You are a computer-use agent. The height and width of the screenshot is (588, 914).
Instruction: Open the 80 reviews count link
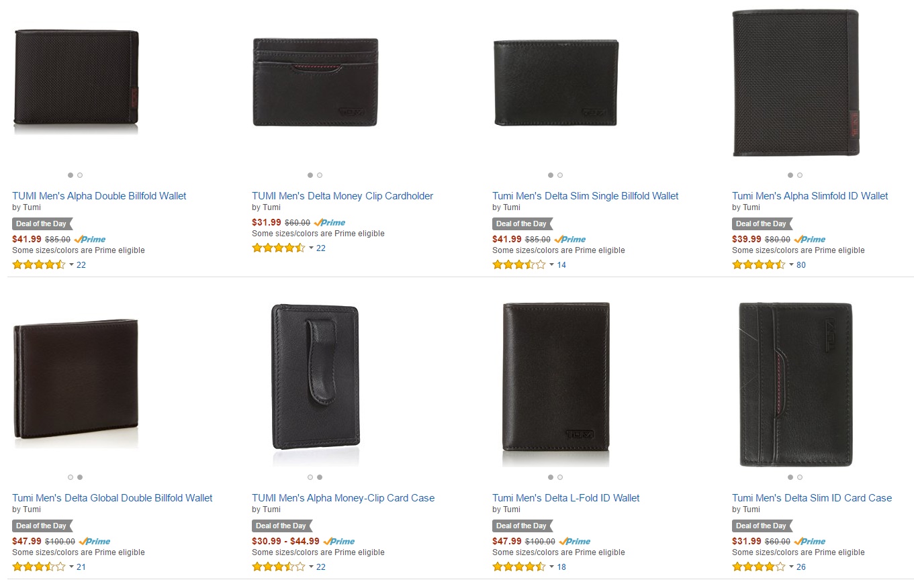801,265
